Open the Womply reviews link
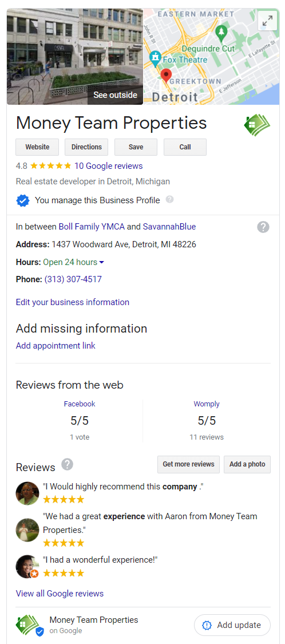285x644 pixels. pyautogui.click(x=207, y=404)
